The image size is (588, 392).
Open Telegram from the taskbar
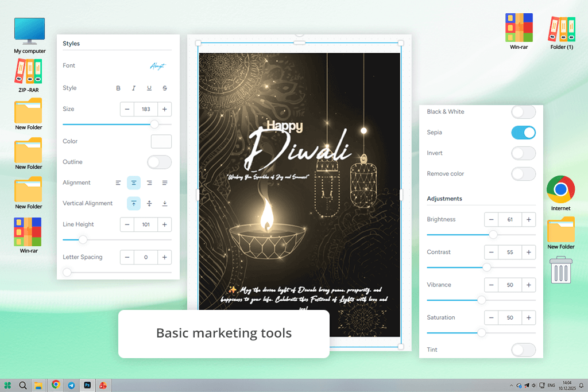[71, 385]
